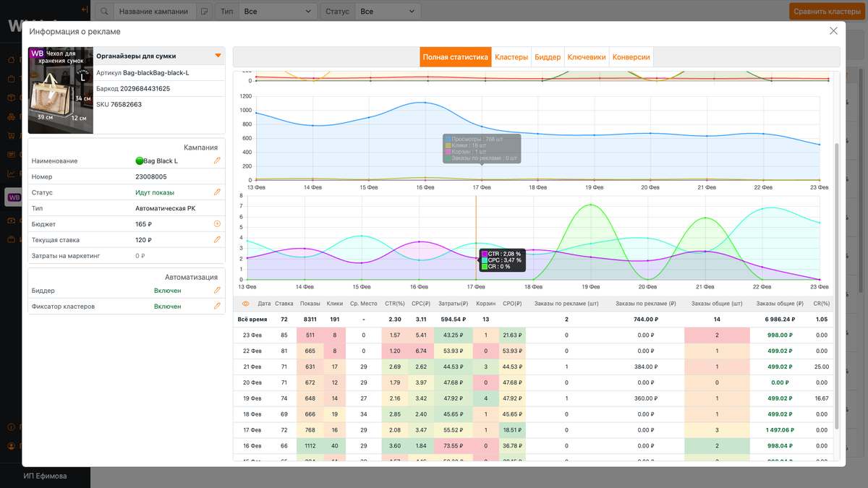868x488 pixels.
Task: Edit the Биддер automation setting
Action: [217, 290]
